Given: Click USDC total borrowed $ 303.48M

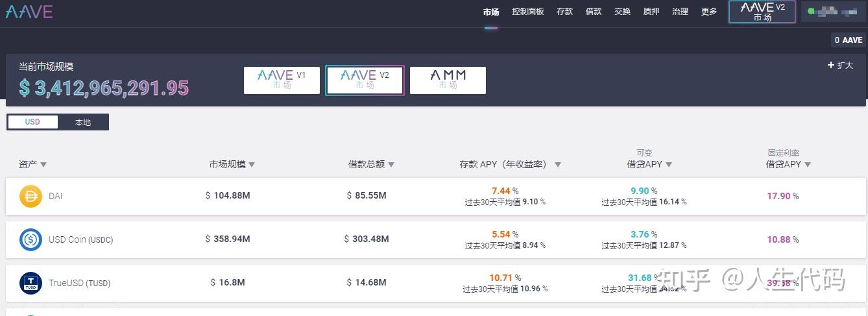Looking at the screenshot, I should [367, 239].
